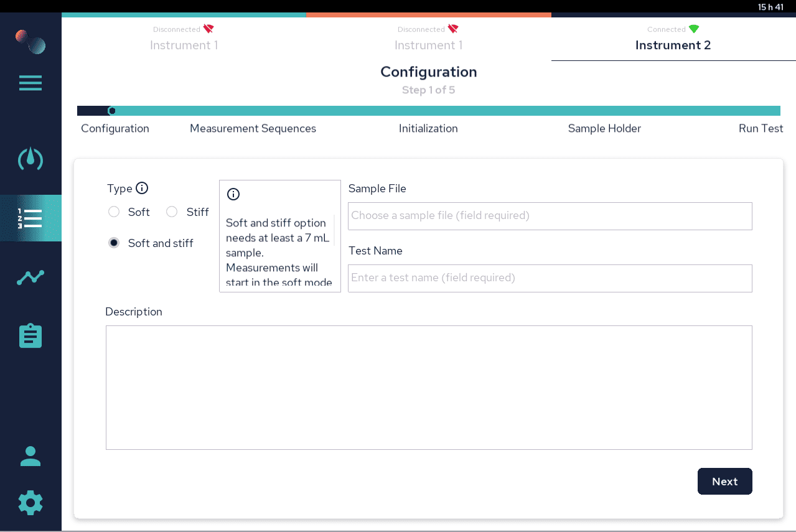Click the Test Name input field
The height and width of the screenshot is (532, 796).
550,278
